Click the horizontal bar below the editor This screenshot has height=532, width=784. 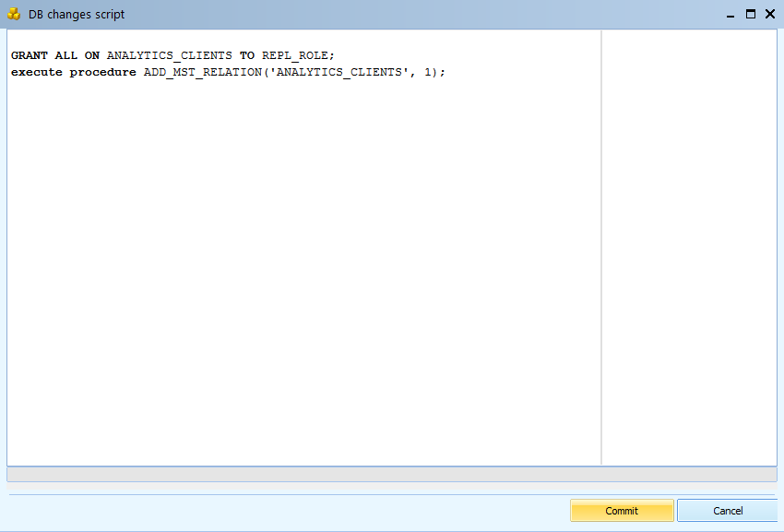[x=392, y=474]
